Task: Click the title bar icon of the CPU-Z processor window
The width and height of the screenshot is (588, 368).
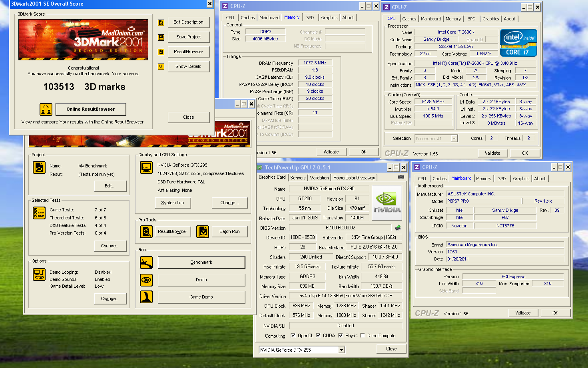Action: click(387, 7)
